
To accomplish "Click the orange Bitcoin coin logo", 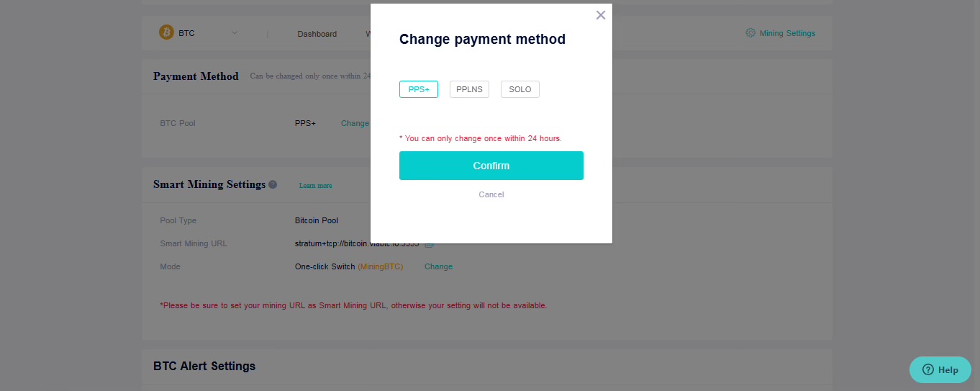I will pos(166,32).
